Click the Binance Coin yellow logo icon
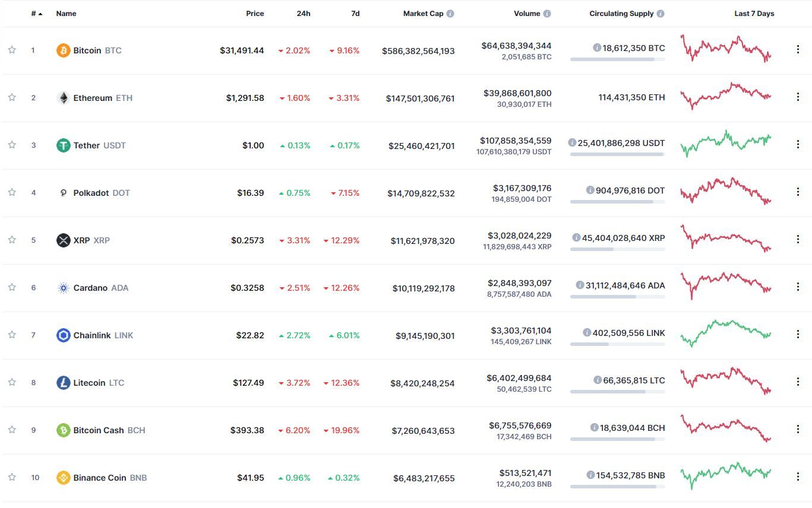Screen dimensions: 812x508 pyautogui.click(x=63, y=478)
